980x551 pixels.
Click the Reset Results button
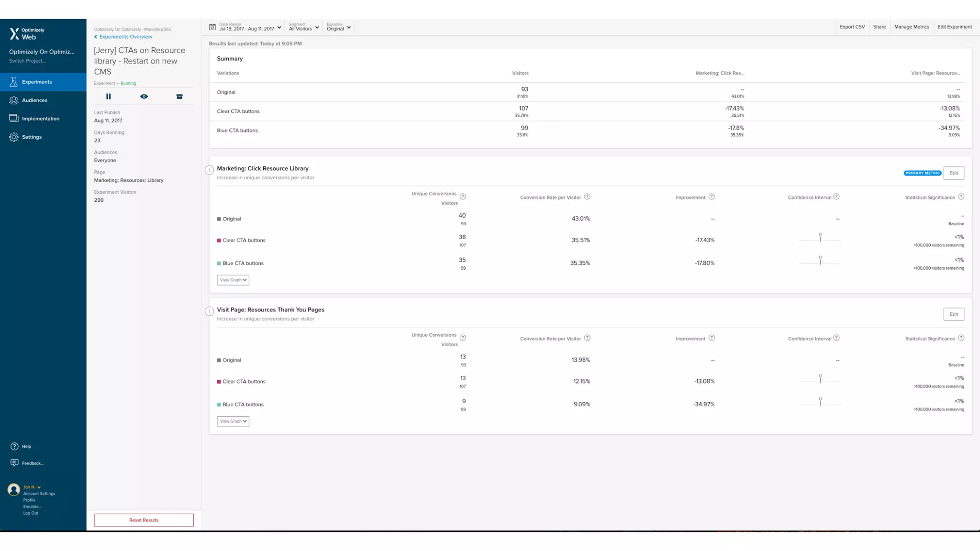point(144,520)
